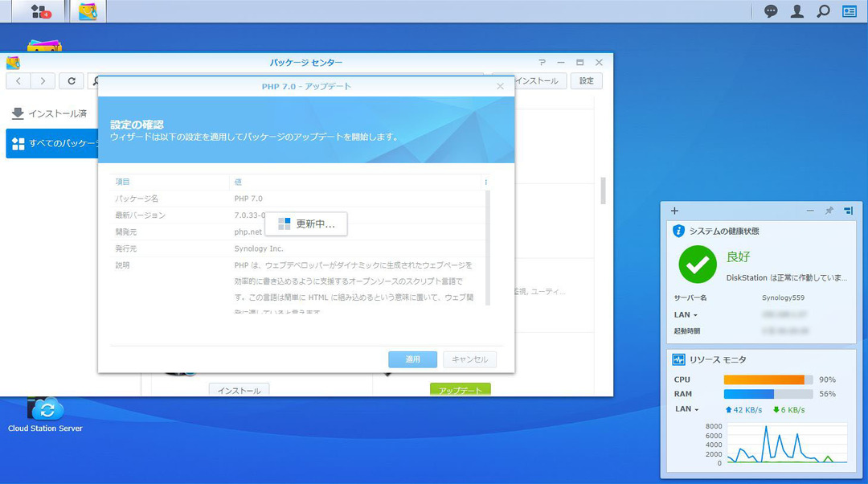
Task: Click the wizard table scrollbar
Action: 488,248
